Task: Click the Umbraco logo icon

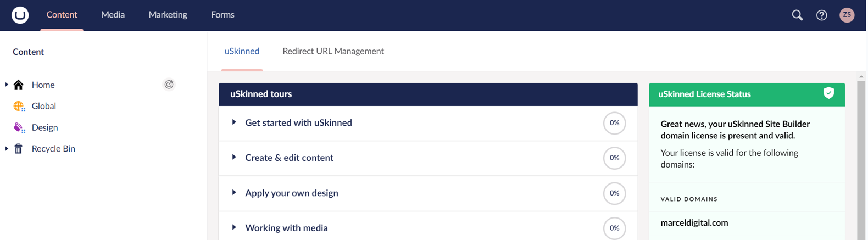Action: (20, 15)
